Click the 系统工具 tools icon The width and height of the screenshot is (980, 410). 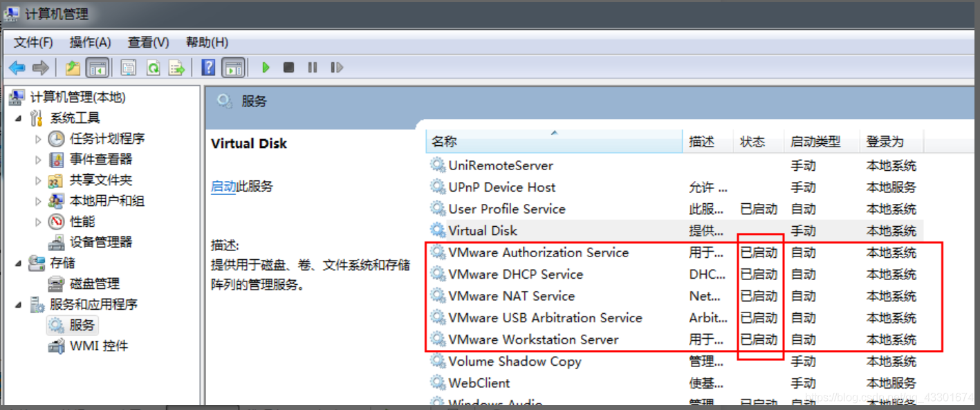pyautogui.click(x=37, y=118)
